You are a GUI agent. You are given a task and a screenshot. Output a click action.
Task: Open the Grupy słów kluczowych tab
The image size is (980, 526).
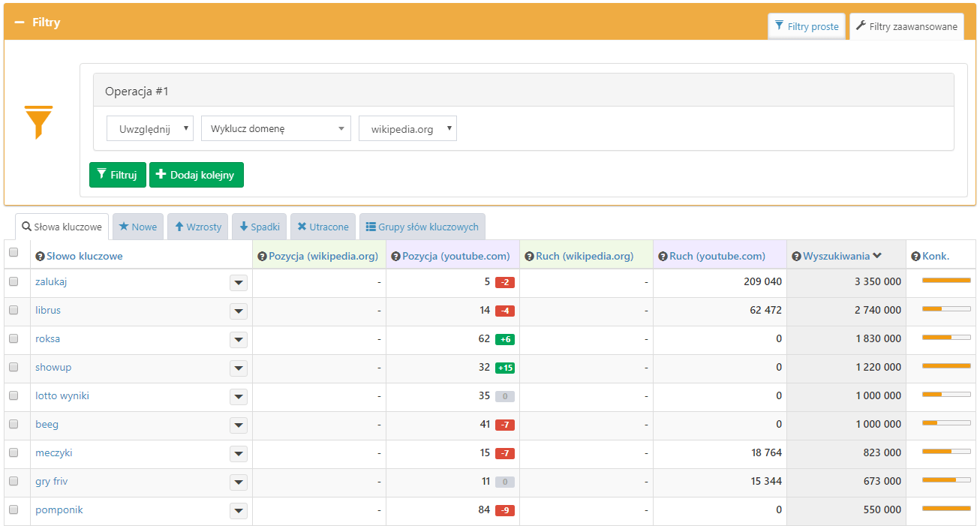(422, 227)
